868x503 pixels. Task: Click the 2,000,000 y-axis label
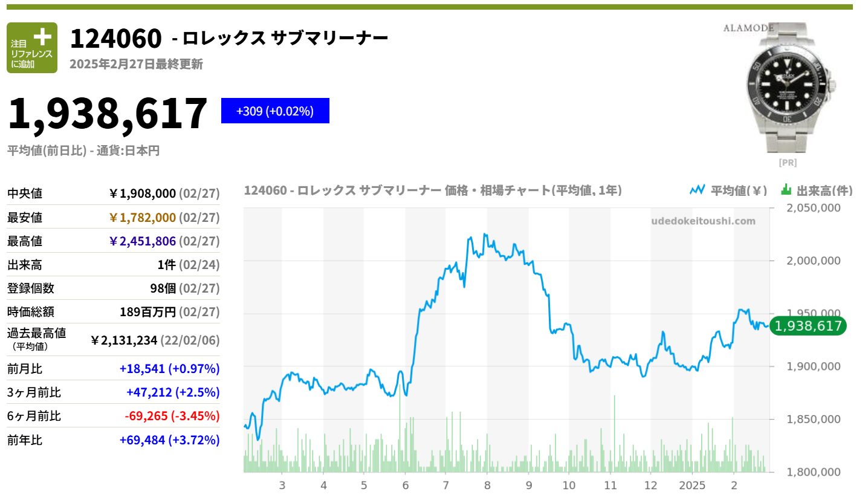point(810,261)
